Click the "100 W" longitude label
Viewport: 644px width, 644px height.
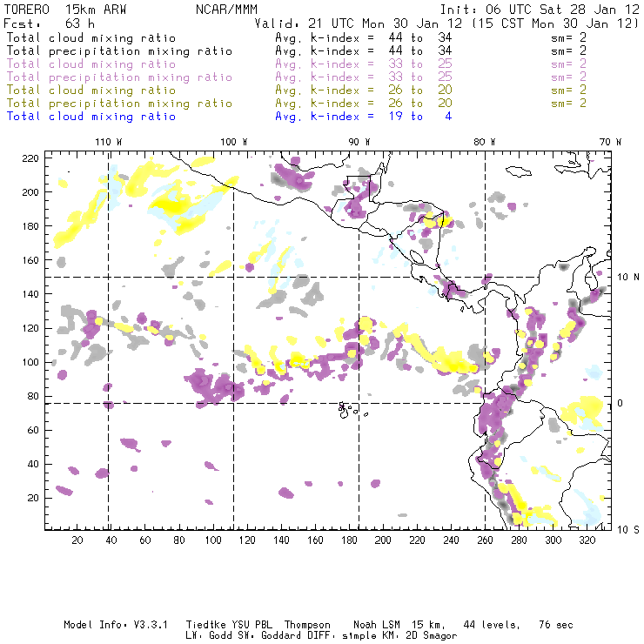click(234, 142)
